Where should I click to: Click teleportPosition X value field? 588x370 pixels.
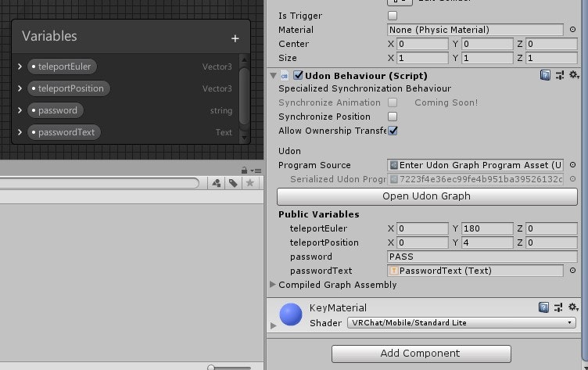[422, 242]
